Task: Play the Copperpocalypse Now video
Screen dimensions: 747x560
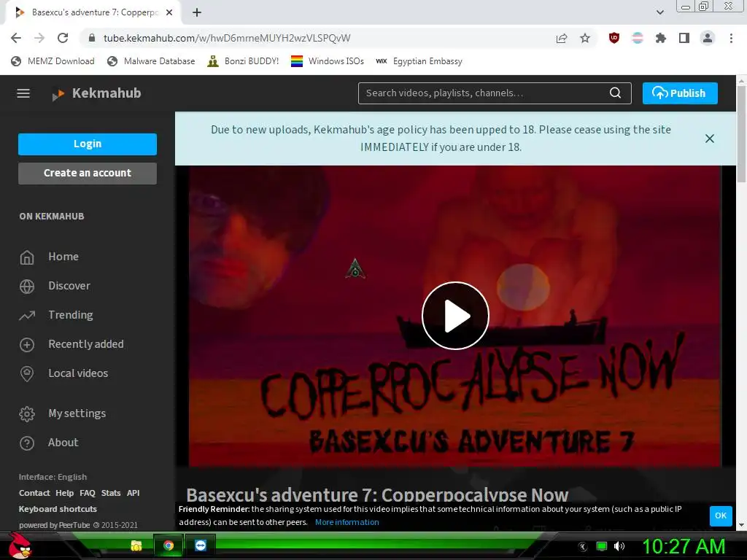Action: (x=455, y=316)
